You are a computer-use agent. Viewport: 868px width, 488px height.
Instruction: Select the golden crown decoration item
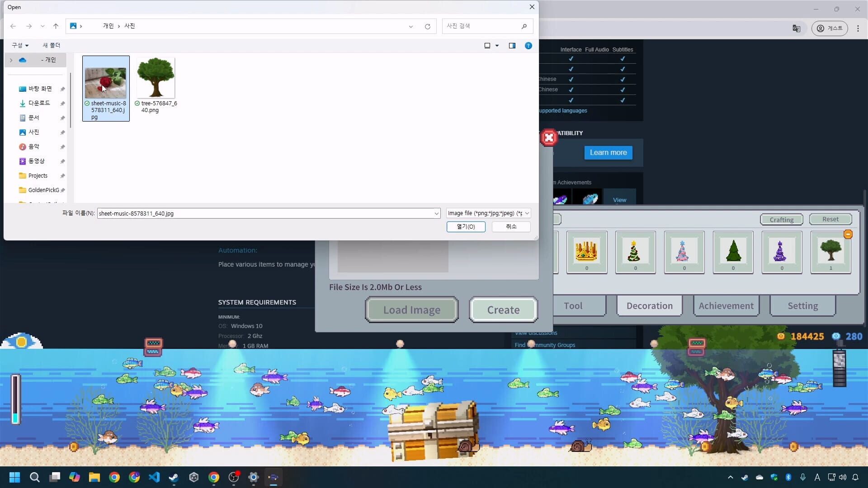point(586,251)
